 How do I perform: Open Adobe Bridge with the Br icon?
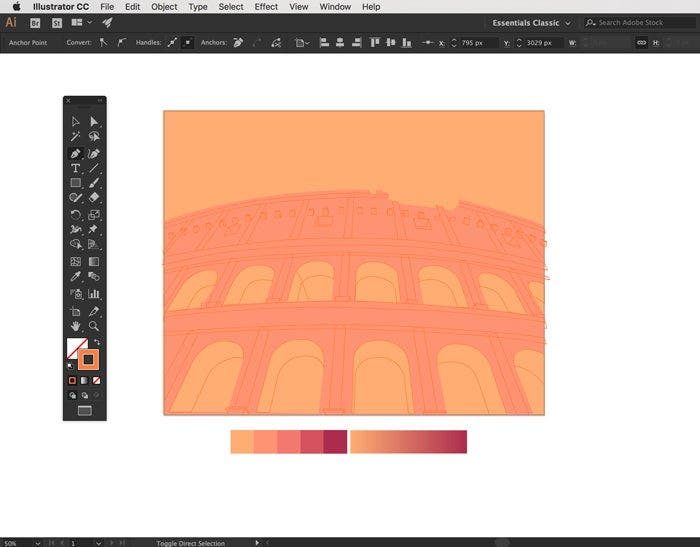[36, 22]
